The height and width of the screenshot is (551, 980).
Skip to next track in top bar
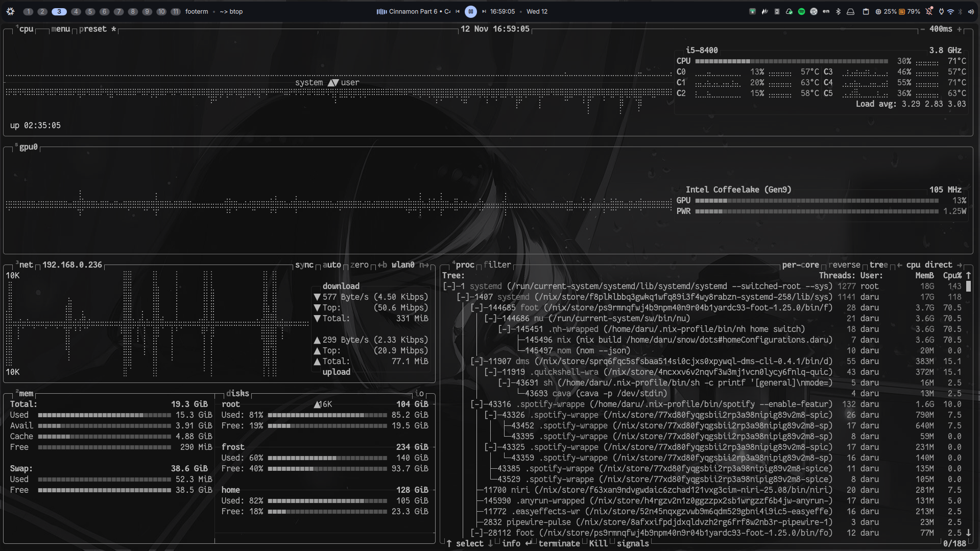point(484,11)
